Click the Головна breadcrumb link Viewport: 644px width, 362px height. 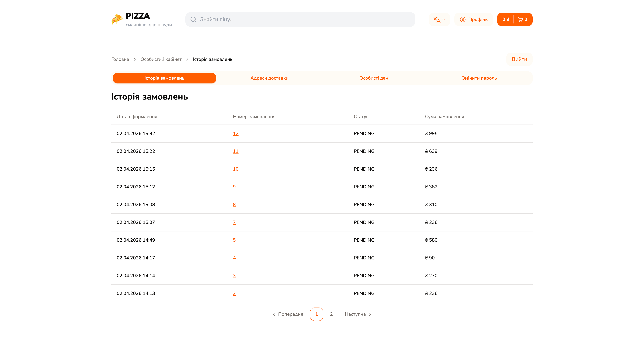tap(120, 59)
